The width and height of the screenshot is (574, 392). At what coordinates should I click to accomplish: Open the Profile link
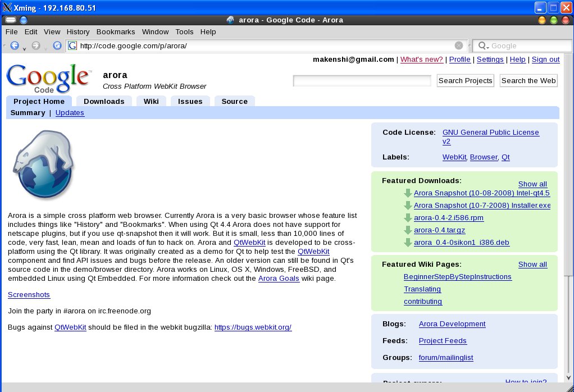(x=460, y=60)
